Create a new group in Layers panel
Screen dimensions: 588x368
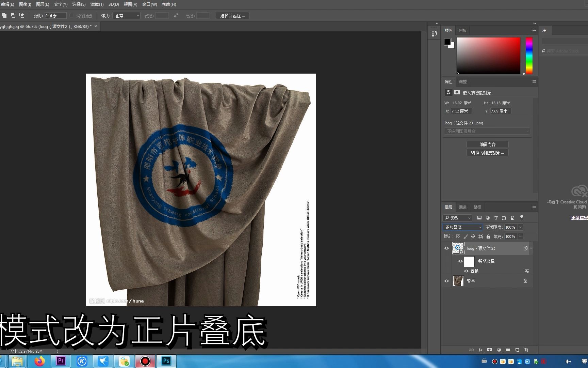pos(508,350)
